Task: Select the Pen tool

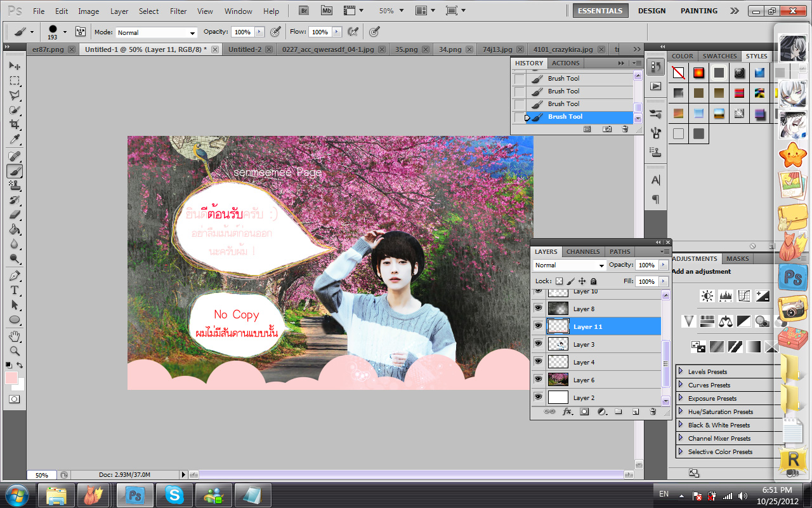Action: coord(15,276)
